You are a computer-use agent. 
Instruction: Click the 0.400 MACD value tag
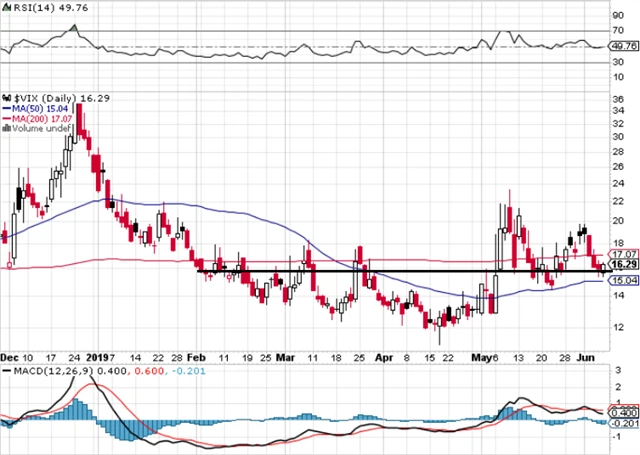tap(624, 412)
